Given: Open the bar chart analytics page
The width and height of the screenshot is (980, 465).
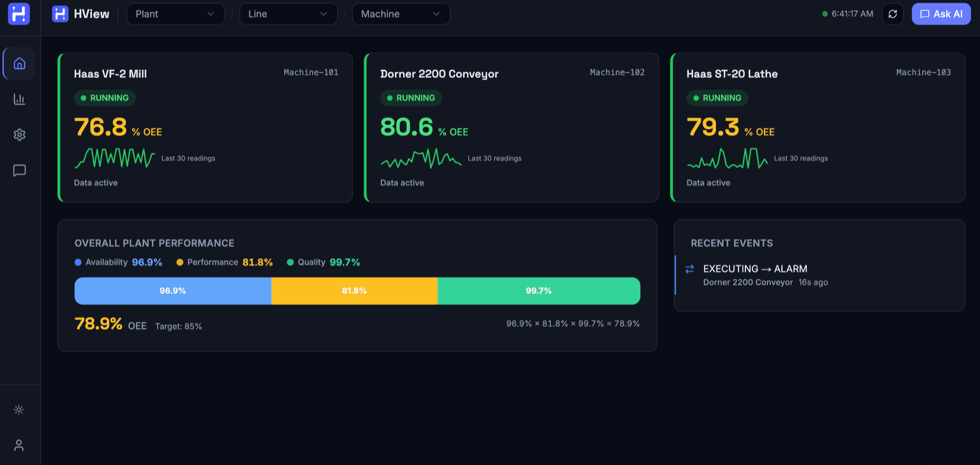Looking at the screenshot, I should point(19,99).
